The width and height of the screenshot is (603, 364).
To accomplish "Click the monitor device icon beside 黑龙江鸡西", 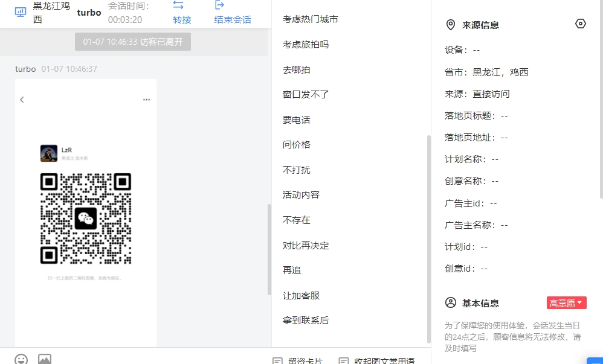I will [x=21, y=12].
